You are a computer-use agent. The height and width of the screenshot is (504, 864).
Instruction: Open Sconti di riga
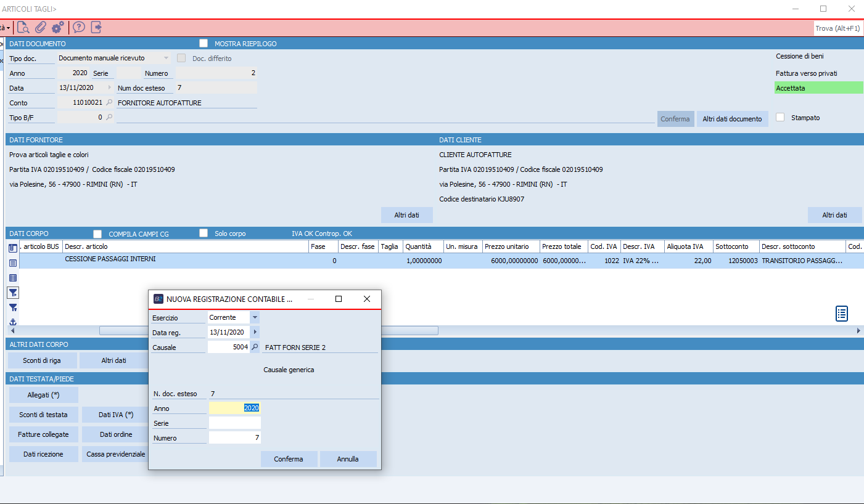pos(43,360)
